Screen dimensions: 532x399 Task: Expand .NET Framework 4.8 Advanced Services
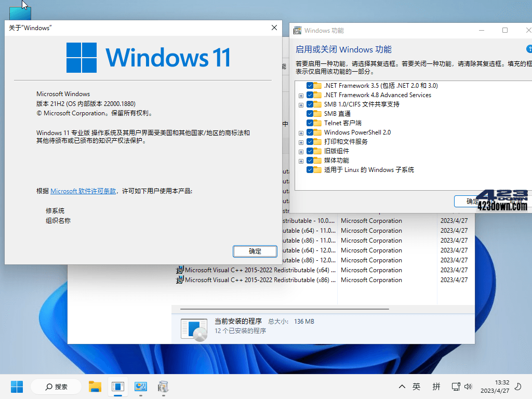pyautogui.click(x=300, y=95)
